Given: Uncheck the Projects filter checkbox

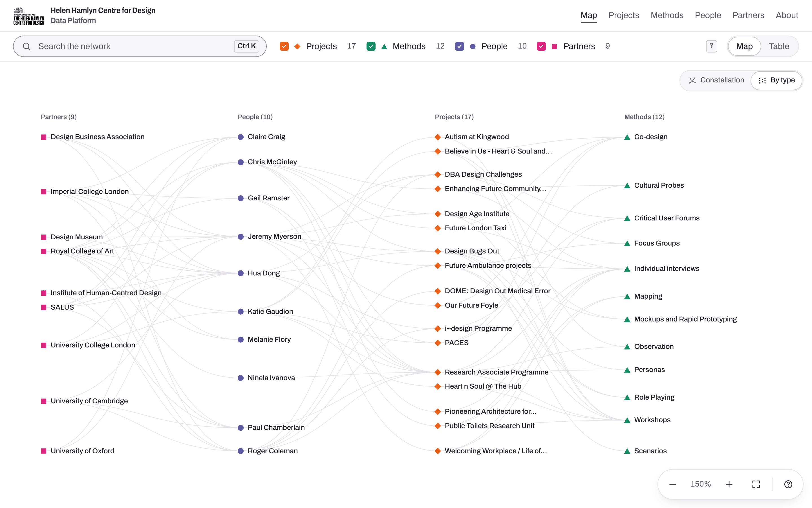Looking at the screenshot, I should click(284, 46).
